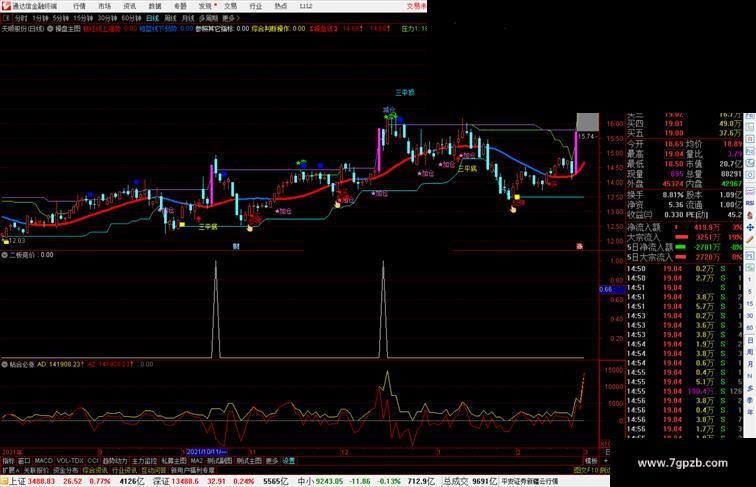
Task: Select the 5分钟 period
Action: (x=61, y=18)
